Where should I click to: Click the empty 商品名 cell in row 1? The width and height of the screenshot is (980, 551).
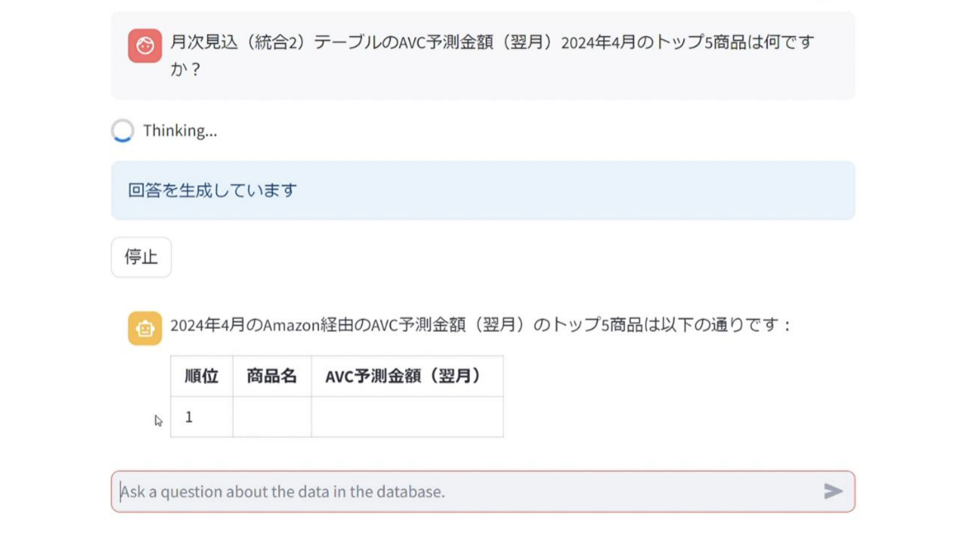tap(272, 417)
